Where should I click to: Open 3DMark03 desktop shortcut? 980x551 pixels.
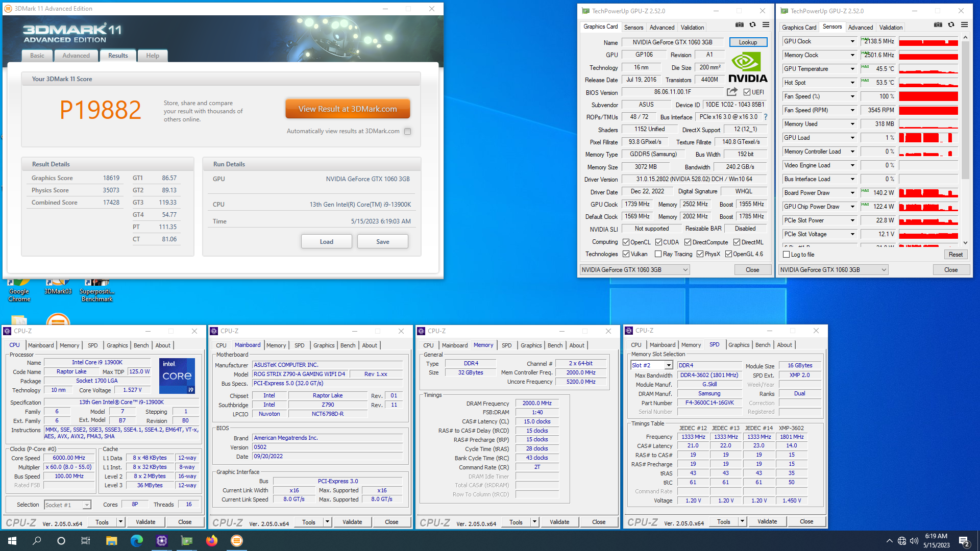click(58, 287)
